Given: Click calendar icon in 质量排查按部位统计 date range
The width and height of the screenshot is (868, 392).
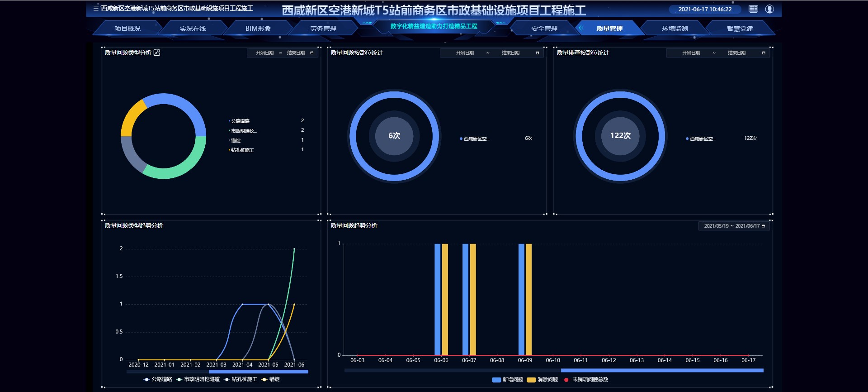Looking at the screenshot, I should 764,53.
